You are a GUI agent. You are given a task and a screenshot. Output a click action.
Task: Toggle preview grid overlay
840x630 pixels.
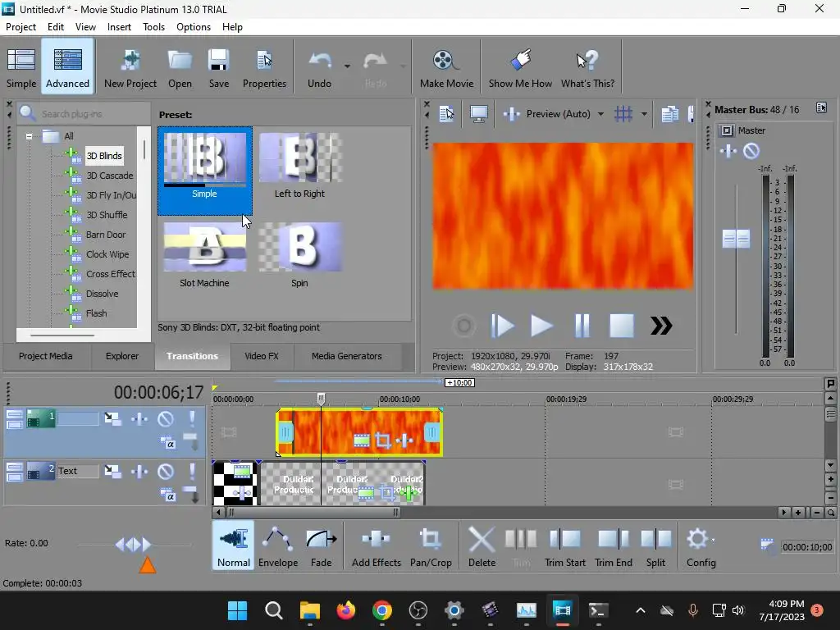click(x=623, y=113)
